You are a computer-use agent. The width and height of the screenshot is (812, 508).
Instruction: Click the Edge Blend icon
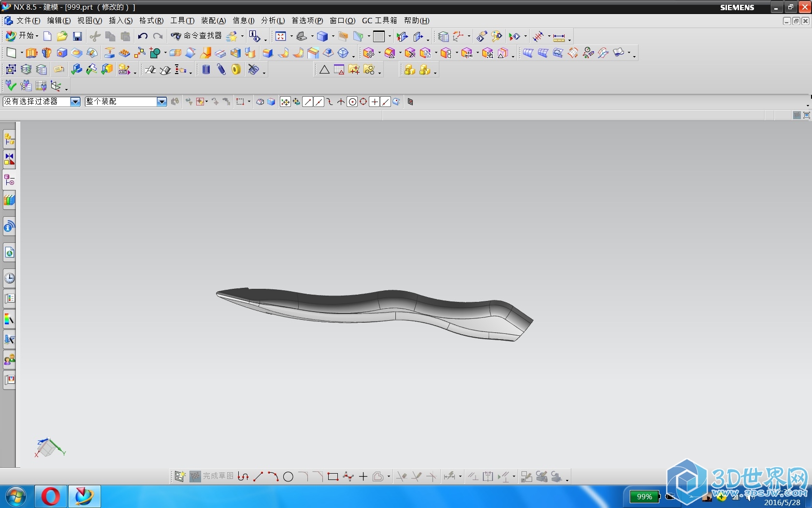tap(268, 53)
